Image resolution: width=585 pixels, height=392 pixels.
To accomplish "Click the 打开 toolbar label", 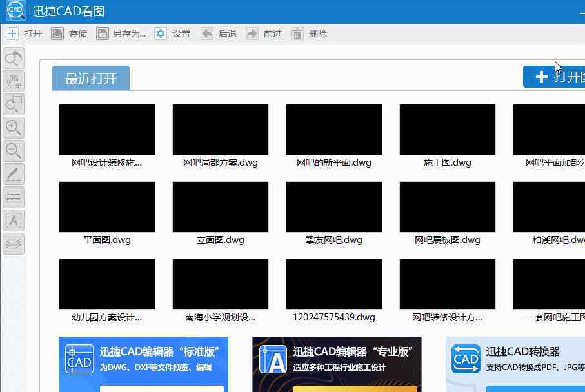I will [x=33, y=34].
